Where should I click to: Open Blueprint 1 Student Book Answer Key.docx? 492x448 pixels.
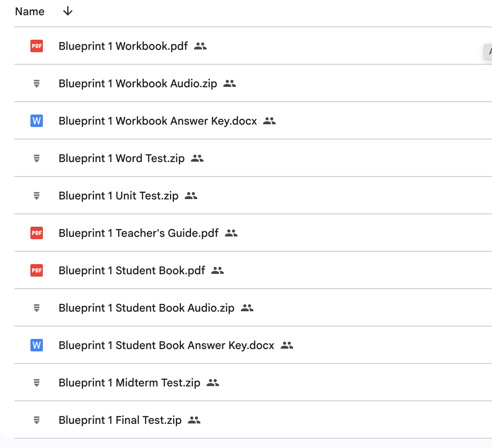tap(166, 345)
